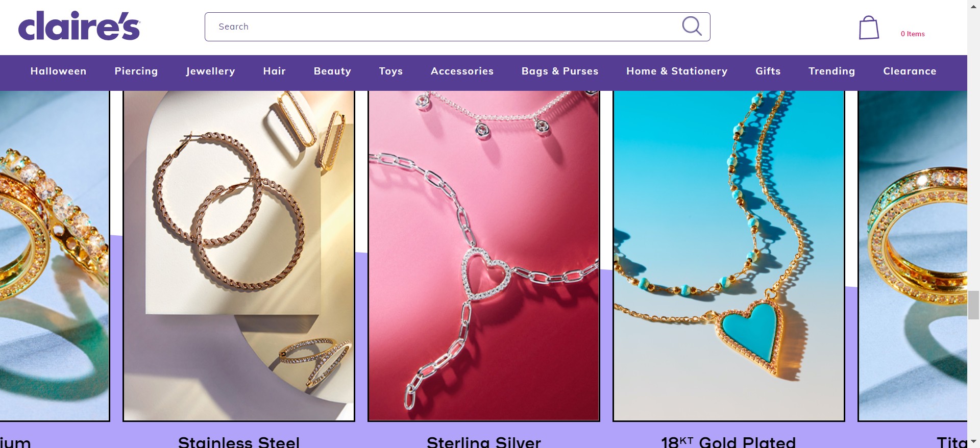Open the Accessories menu
The image size is (980, 448).
462,71
